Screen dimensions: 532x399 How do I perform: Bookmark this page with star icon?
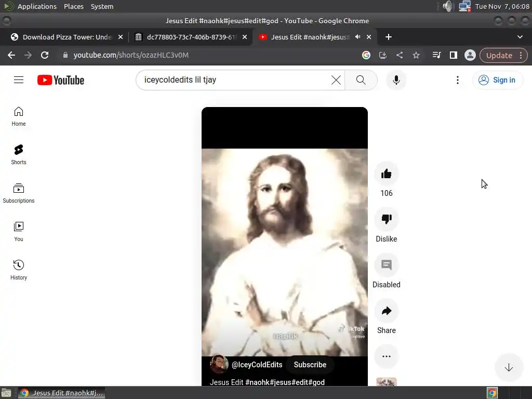416,55
